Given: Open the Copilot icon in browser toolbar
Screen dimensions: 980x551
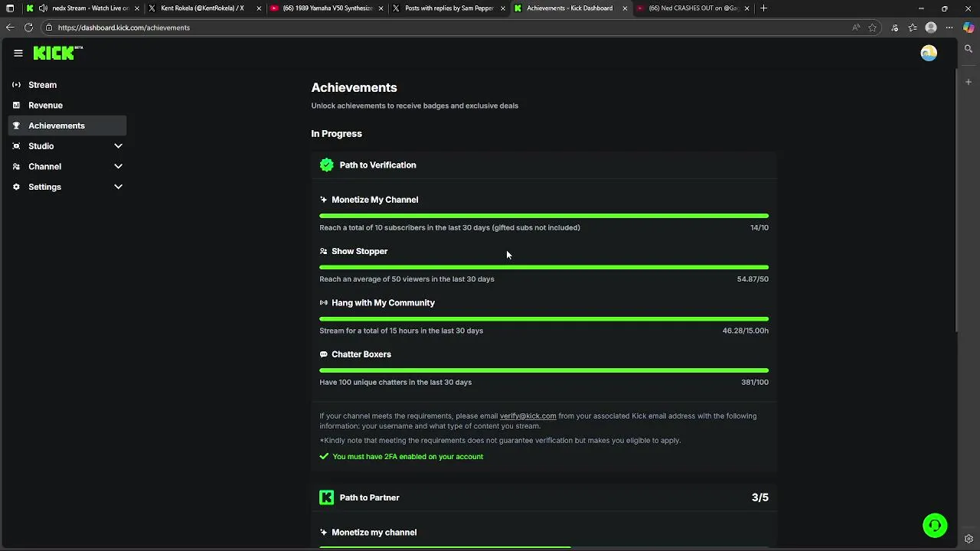Looking at the screenshot, I should pos(969,28).
